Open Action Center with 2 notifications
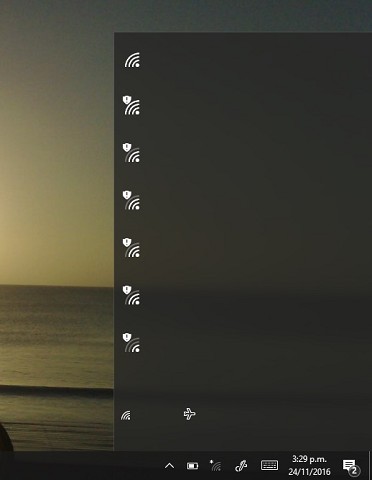Viewport: 372px width, 480px height. point(351,466)
